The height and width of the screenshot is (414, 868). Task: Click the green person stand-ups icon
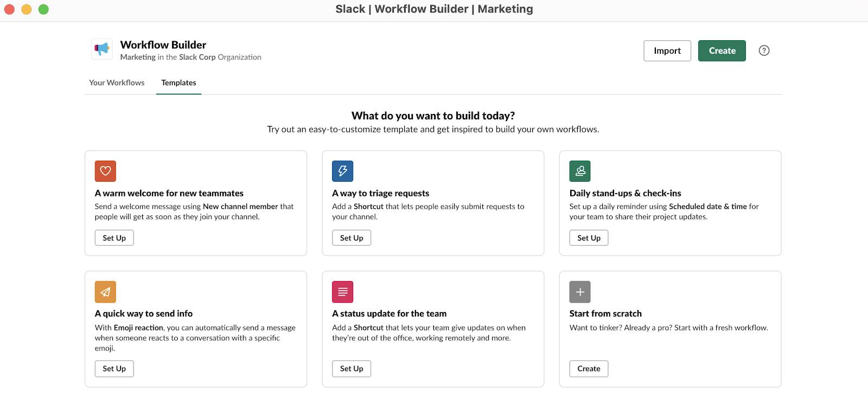(x=580, y=171)
